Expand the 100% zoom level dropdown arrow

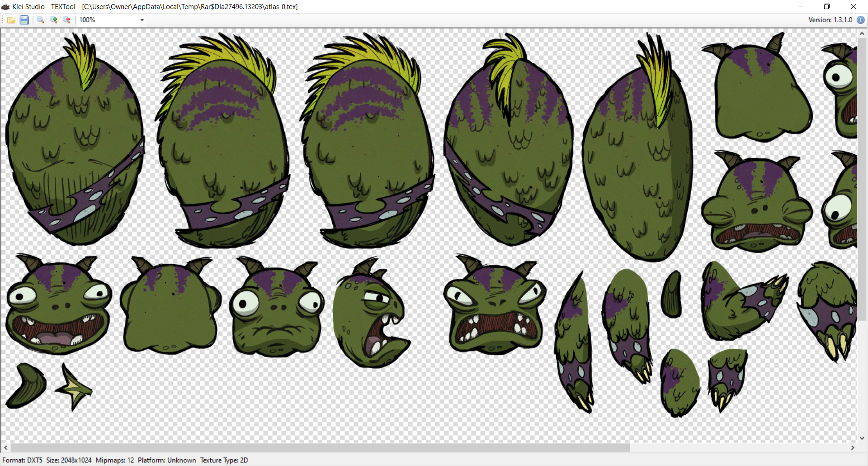pos(142,20)
